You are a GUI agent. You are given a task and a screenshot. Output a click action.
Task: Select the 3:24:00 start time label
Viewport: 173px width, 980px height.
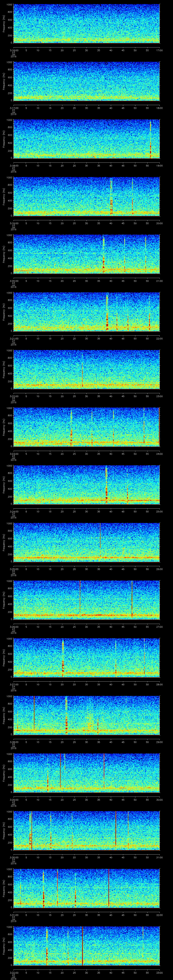click(x=14, y=511)
